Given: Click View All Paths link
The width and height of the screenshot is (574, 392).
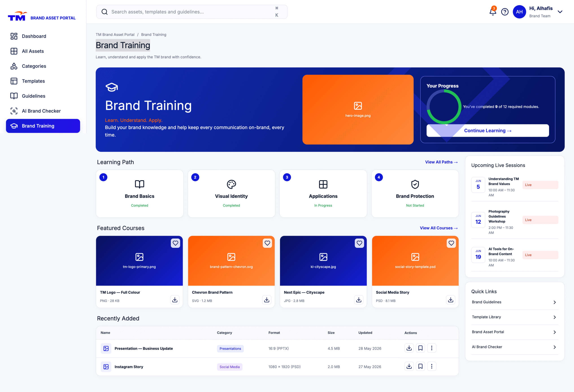Looking at the screenshot, I should click(x=441, y=162).
